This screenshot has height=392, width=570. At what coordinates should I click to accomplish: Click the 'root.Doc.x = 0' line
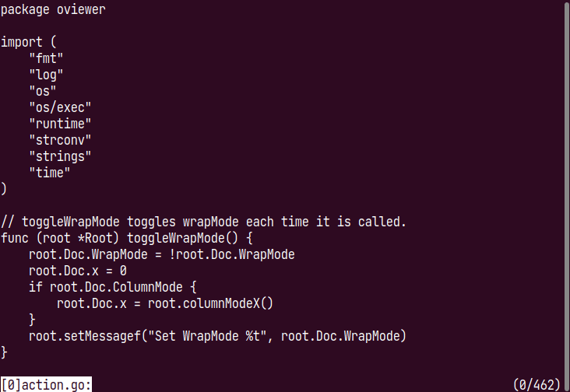78,271
